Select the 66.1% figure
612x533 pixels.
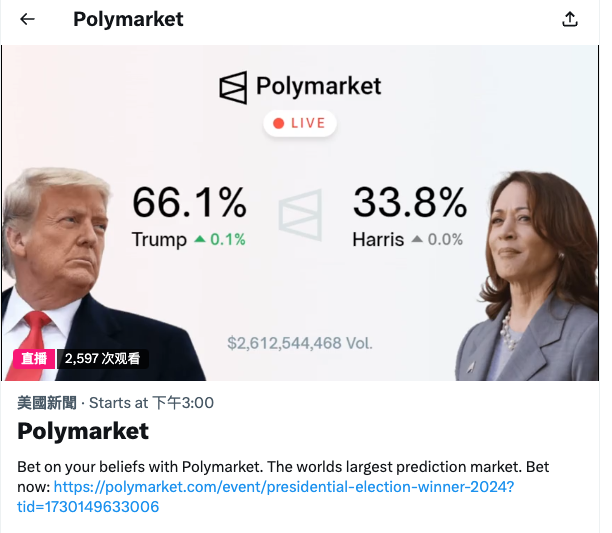(x=189, y=203)
